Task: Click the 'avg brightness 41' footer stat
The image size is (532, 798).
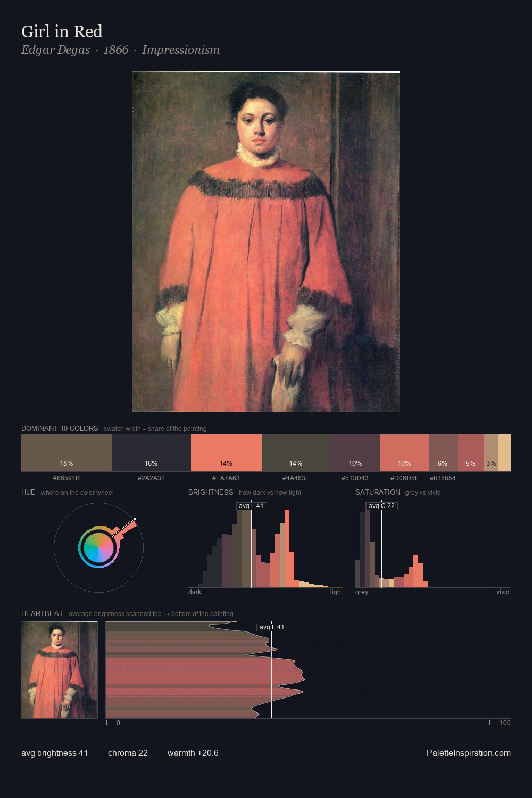Action: (55, 753)
